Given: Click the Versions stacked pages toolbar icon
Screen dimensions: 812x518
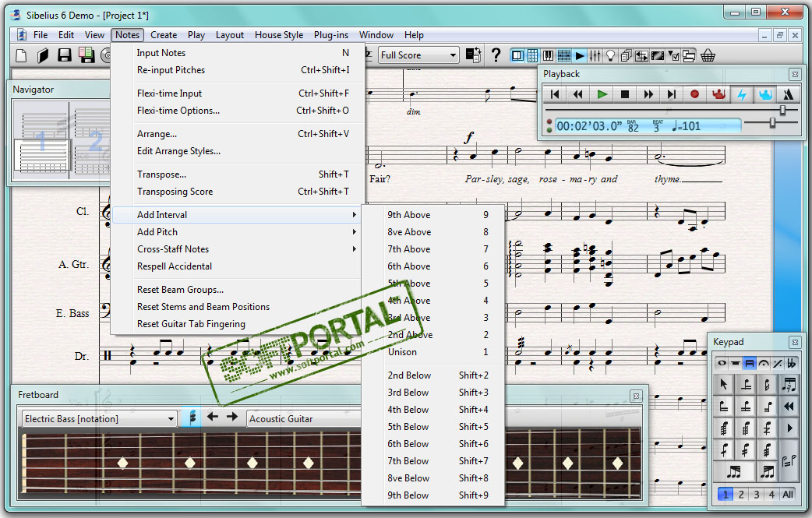Looking at the screenshot, I should (x=626, y=55).
